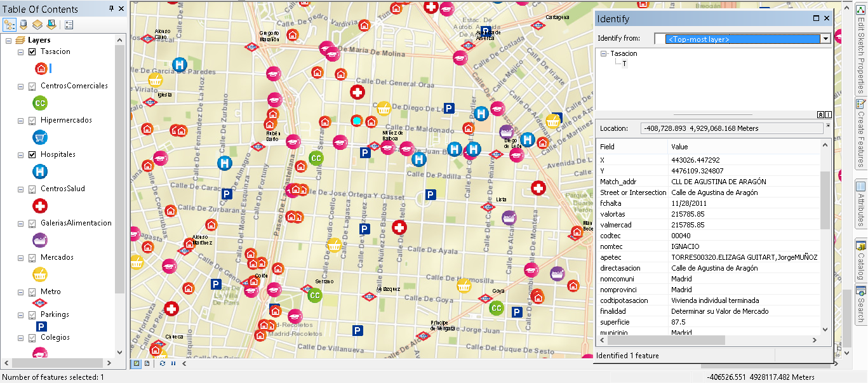The width and height of the screenshot is (868, 383).
Task: Click the Location coordinates field
Action: pyautogui.click(x=730, y=128)
